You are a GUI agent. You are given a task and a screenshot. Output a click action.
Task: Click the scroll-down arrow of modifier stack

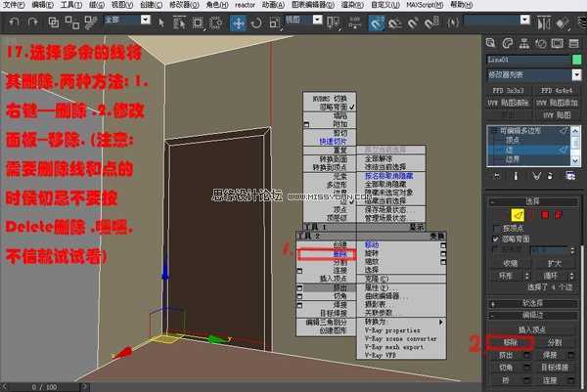pos(575,161)
